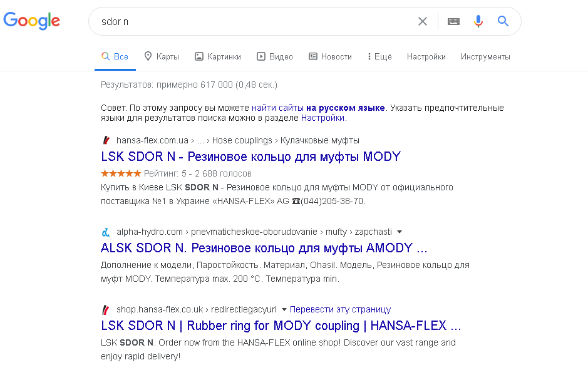588x370 pixels.
Task: Open the Видео tab
Action: (x=275, y=56)
